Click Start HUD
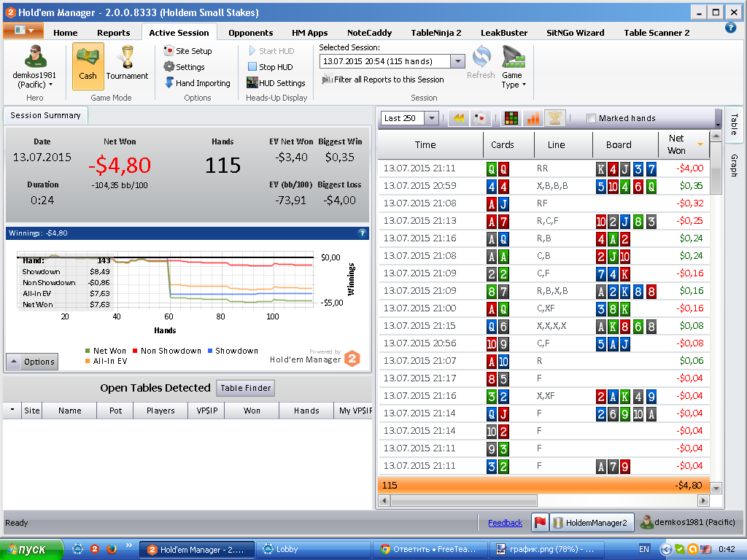The width and height of the screenshot is (747, 560). (271, 51)
